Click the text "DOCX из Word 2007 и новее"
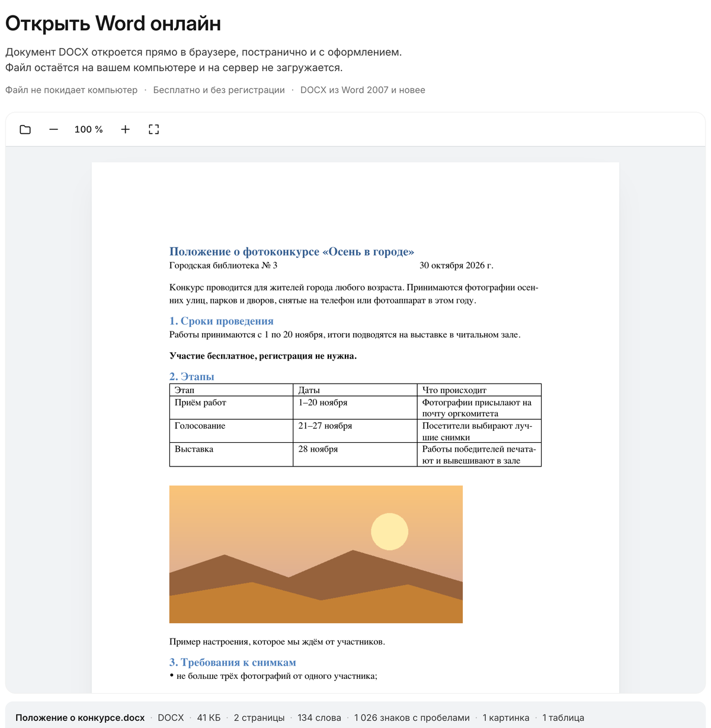Viewport: 711px width, 728px height. [363, 90]
